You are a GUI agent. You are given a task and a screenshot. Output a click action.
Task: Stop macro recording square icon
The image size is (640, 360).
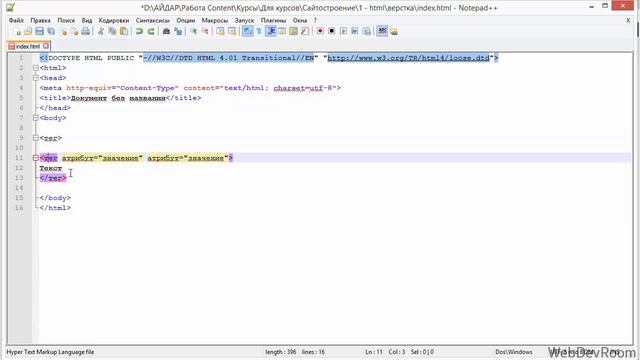[332, 31]
